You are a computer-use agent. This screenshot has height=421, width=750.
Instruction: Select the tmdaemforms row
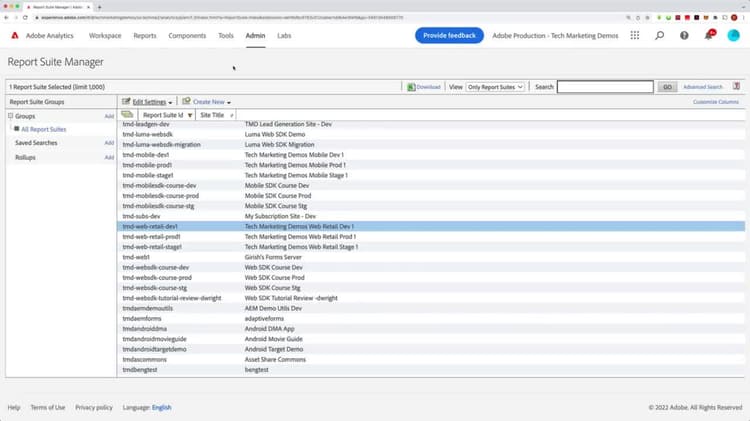[x=431, y=319]
